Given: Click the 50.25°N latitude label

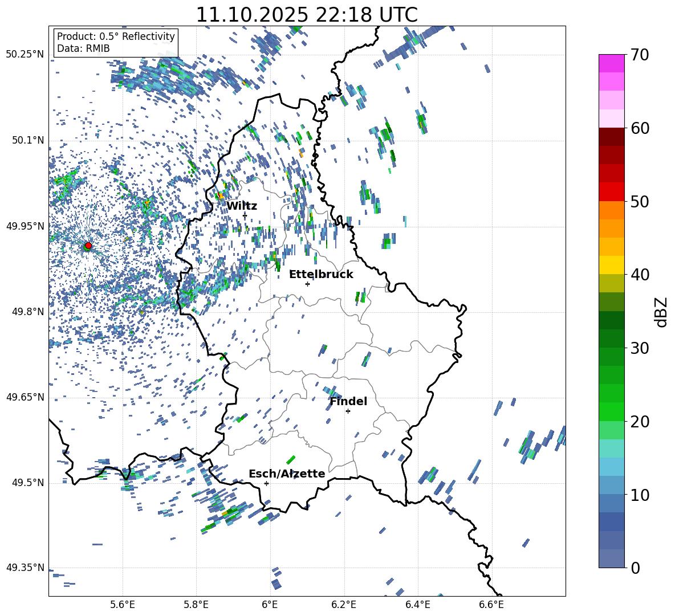Looking at the screenshot, I should coord(26,55).
